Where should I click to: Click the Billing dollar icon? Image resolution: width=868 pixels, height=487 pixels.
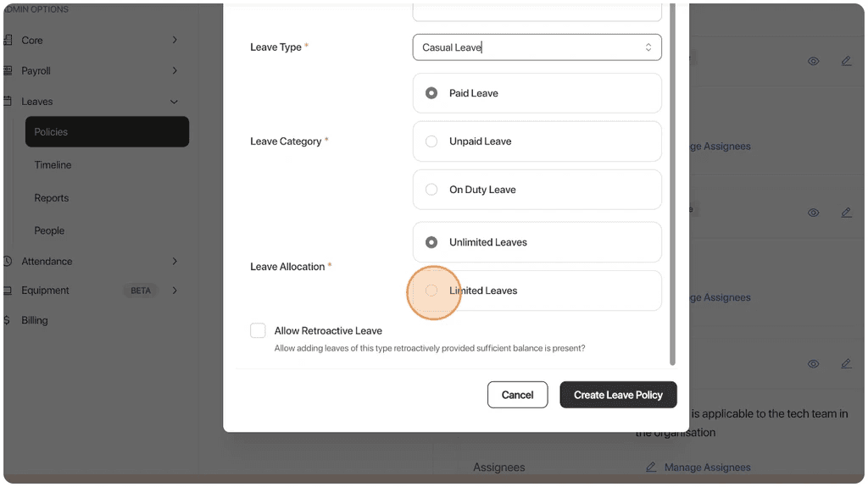coord(7,320)
